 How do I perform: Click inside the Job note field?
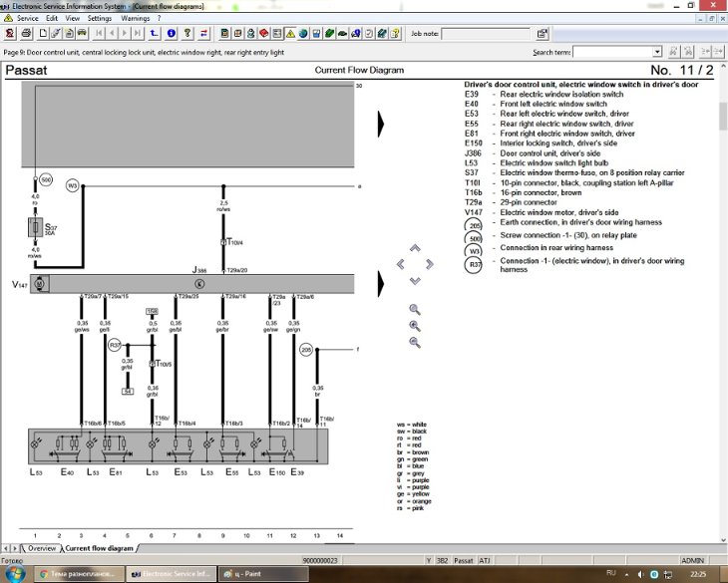pyautogui.click(x=486, y=34)
